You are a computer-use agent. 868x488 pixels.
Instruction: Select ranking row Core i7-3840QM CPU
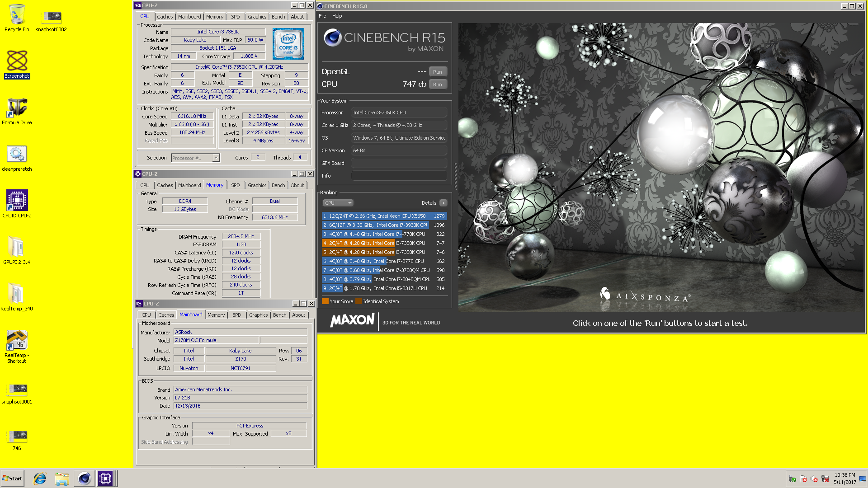pos(384,279)
